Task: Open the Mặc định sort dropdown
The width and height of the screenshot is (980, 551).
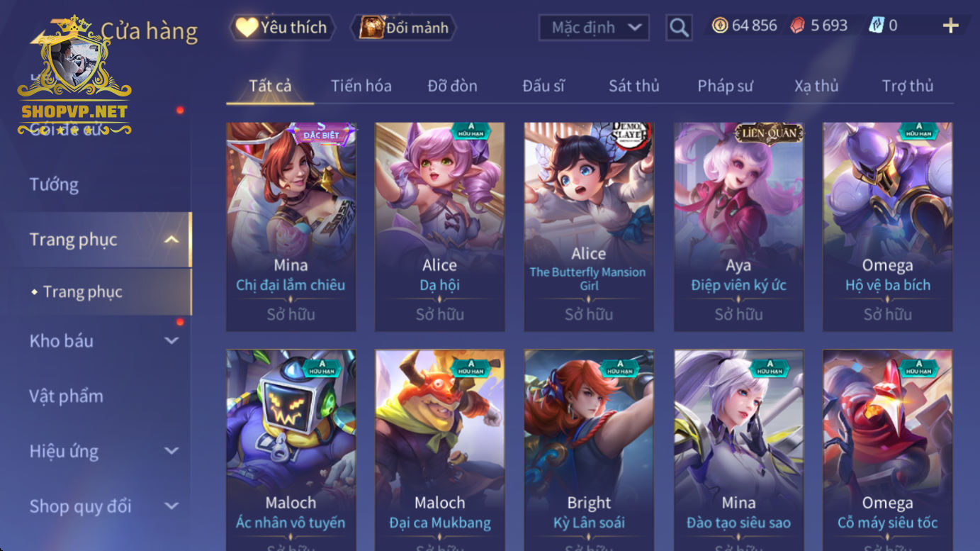Action: point(595,28)
